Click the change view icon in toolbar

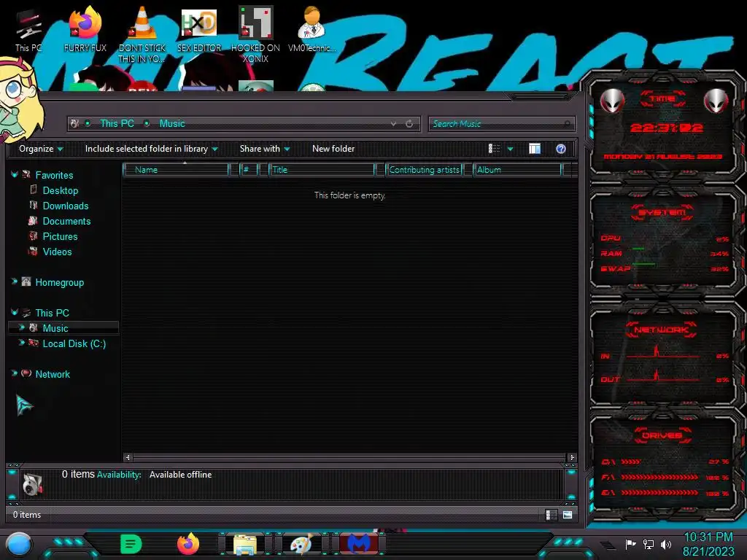[495, 149]
